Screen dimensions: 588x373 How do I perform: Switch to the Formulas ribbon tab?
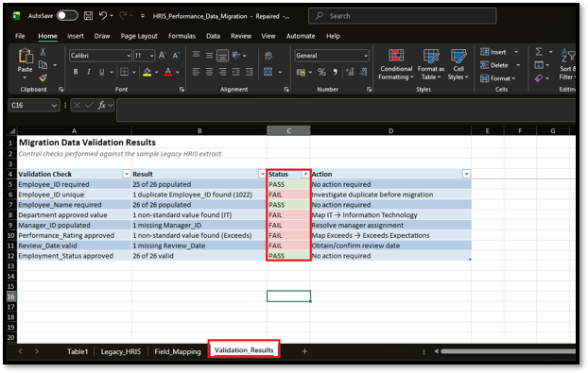(182, 36)
